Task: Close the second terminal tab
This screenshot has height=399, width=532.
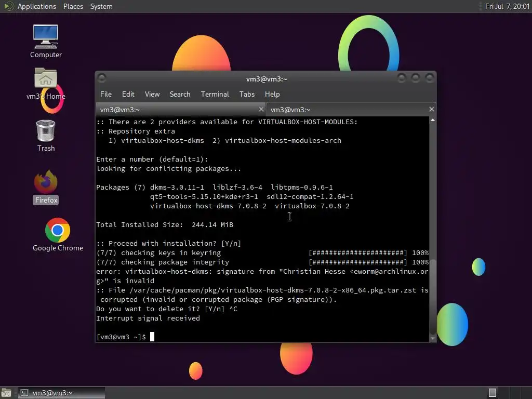Action: tap(431, 109)
